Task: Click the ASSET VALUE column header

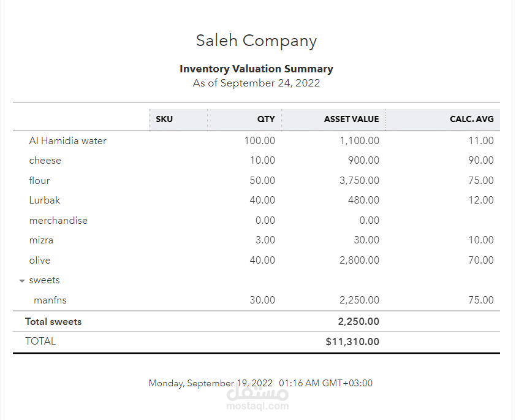Action: (351, 120)
